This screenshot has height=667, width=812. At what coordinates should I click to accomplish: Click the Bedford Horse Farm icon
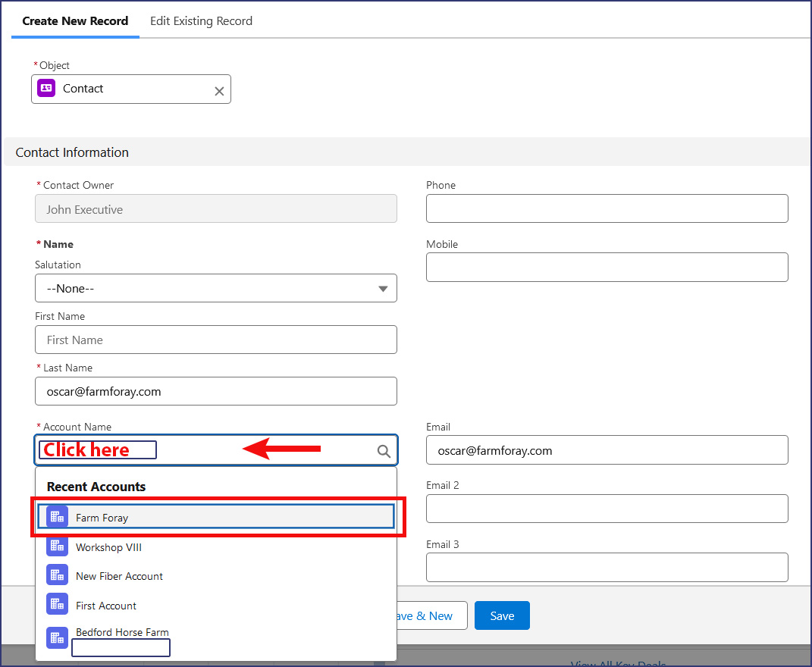click(x=57, y=637)
